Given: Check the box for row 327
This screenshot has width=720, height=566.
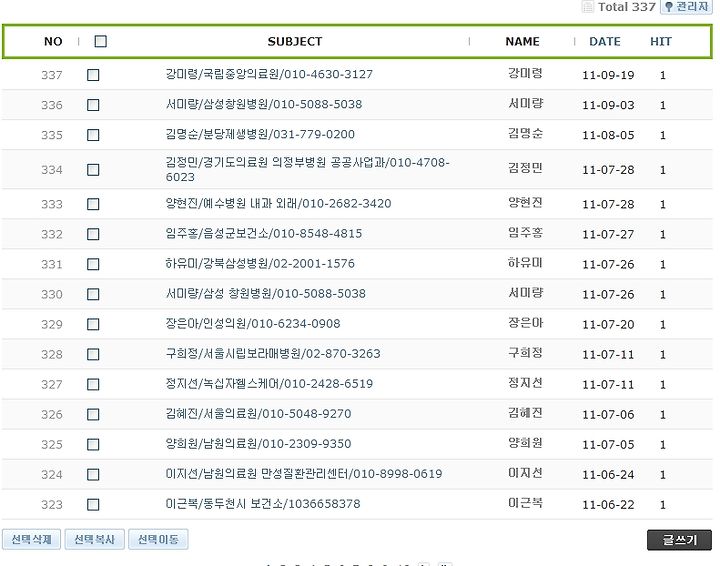Looking at the screenshot, I should point(93,384).
